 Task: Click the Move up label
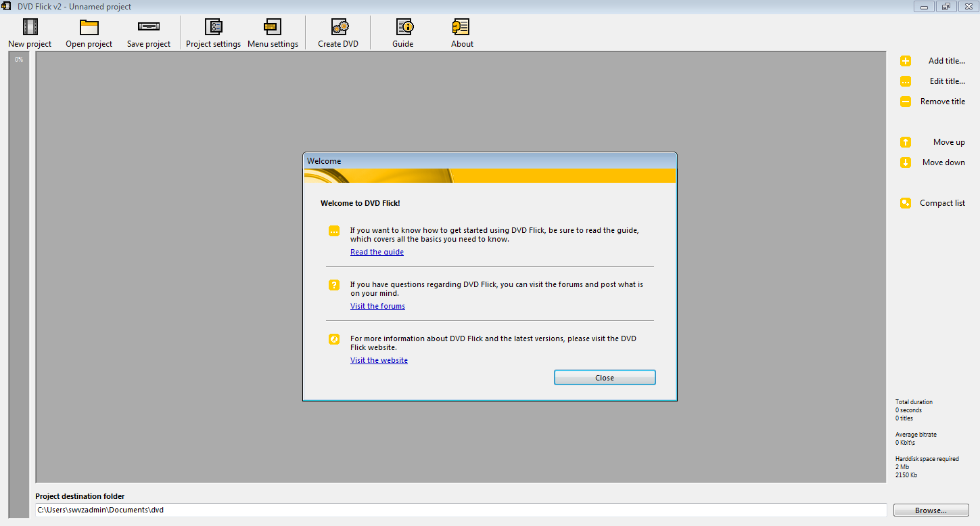(949, 142)
